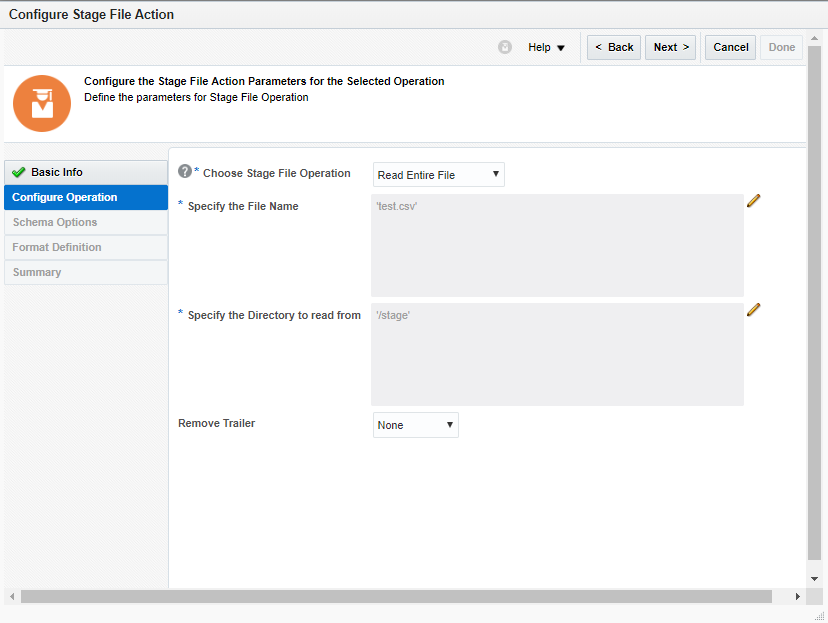Open the Help dropdown menu
This screenshot has width=828, height=623.
[546, 47]
